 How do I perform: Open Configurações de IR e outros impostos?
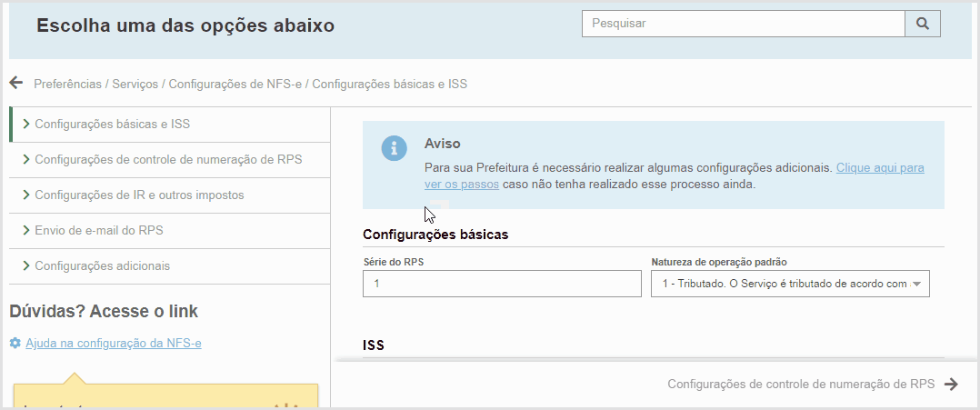click(170, 195)
